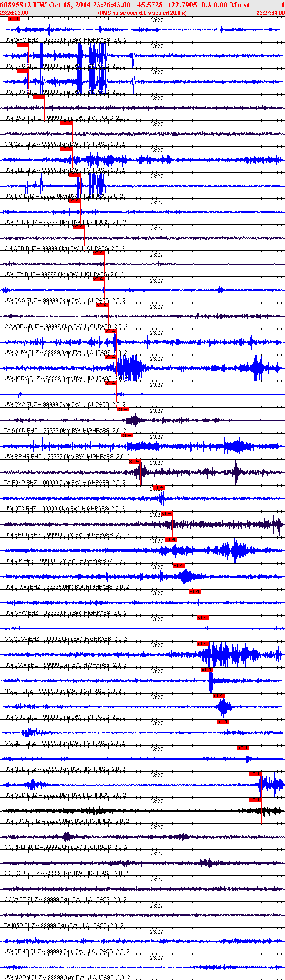Image resolution: width=285 pixels, height=980 pixels.
Task: Click the red pick marker above E04D trace
Action: pyautogui.click(x=135, y=461)
